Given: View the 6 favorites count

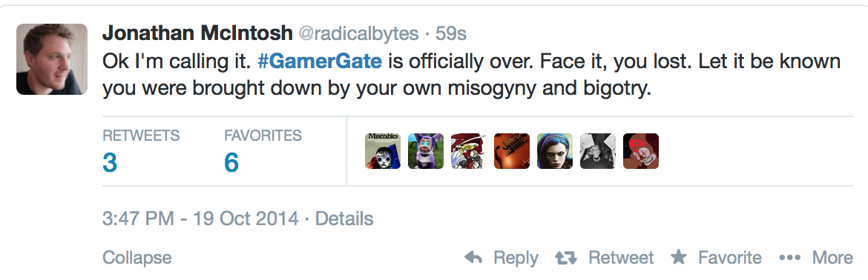Looking at the screenshot, I should click(x=231, y=163).
